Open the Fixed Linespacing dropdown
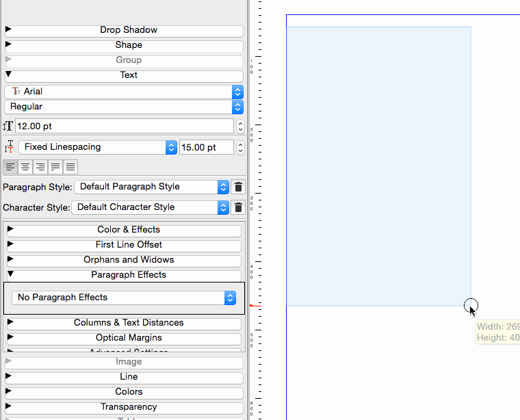520x420 pixels. pos(98,147)
